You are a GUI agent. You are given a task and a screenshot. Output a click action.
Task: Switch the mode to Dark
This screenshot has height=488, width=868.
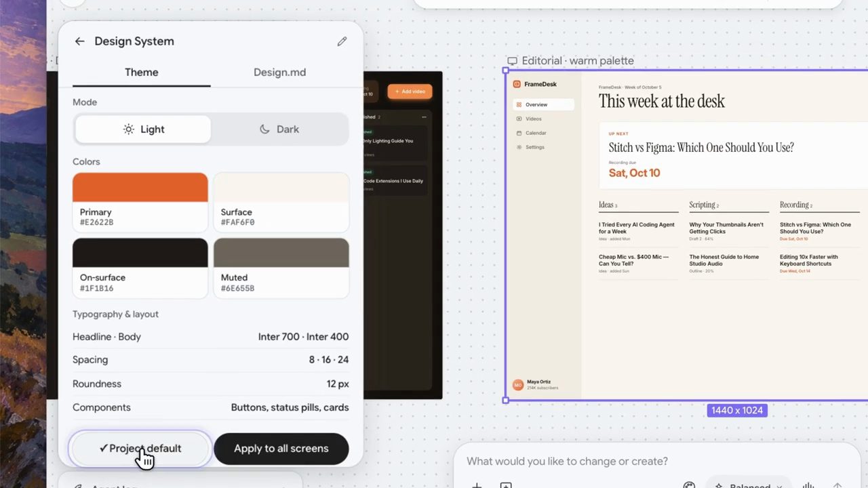[x=279, y=129]
